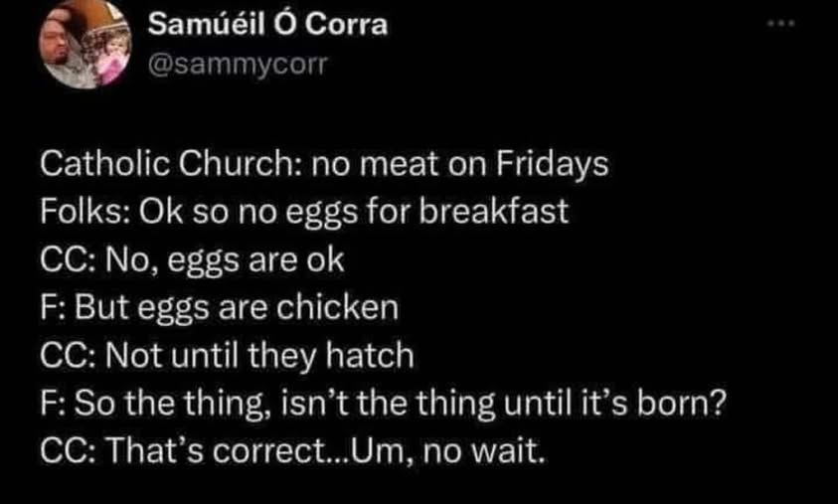Open the three-dot more options menu

781,26
